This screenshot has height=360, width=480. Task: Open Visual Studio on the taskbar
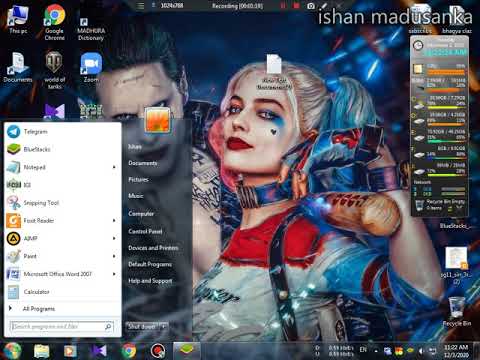[99, 351]
